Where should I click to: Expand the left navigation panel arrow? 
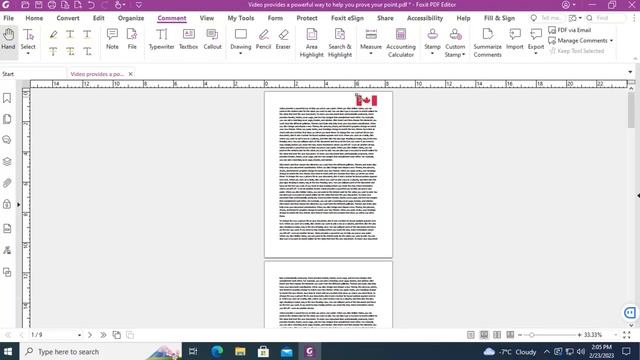tap(18, 204)
